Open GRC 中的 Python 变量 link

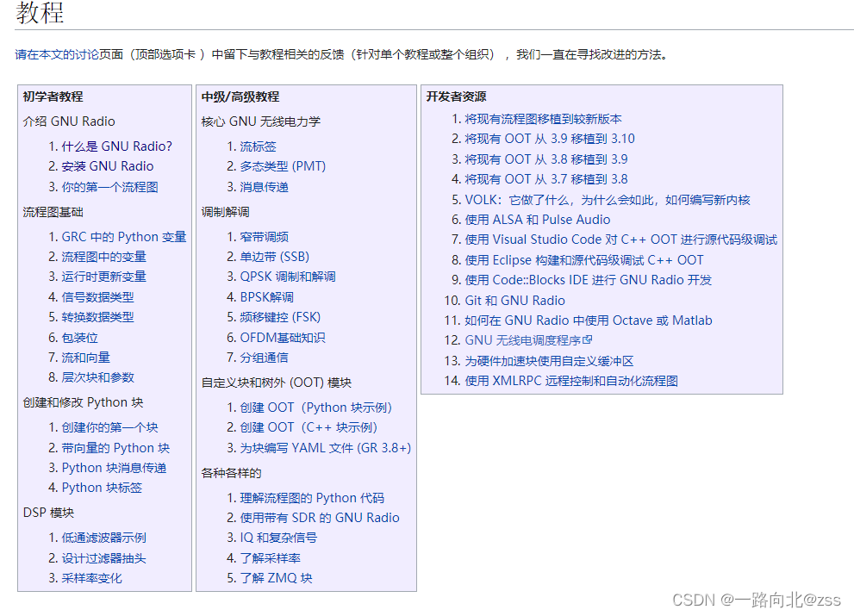pos(123,237)
